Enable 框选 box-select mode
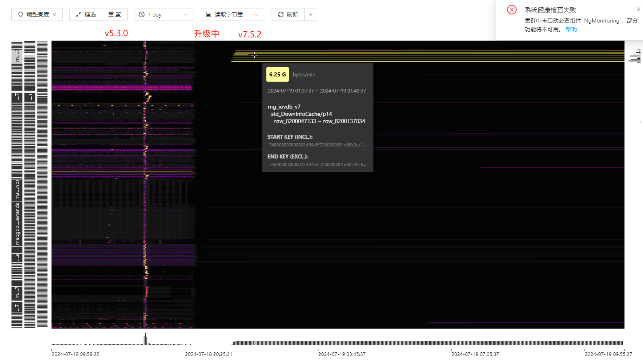This screenshot has height=364, width=643. [86, 14]
